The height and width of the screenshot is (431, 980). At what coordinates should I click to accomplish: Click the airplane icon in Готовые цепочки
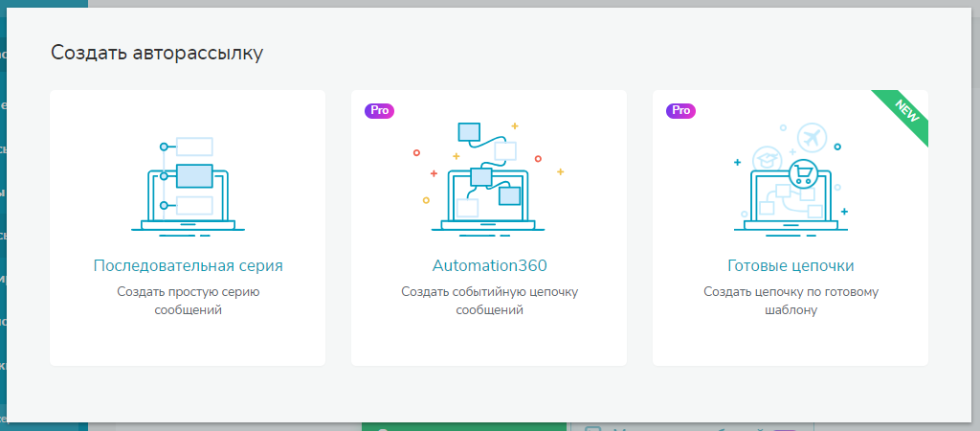[810, 137]
